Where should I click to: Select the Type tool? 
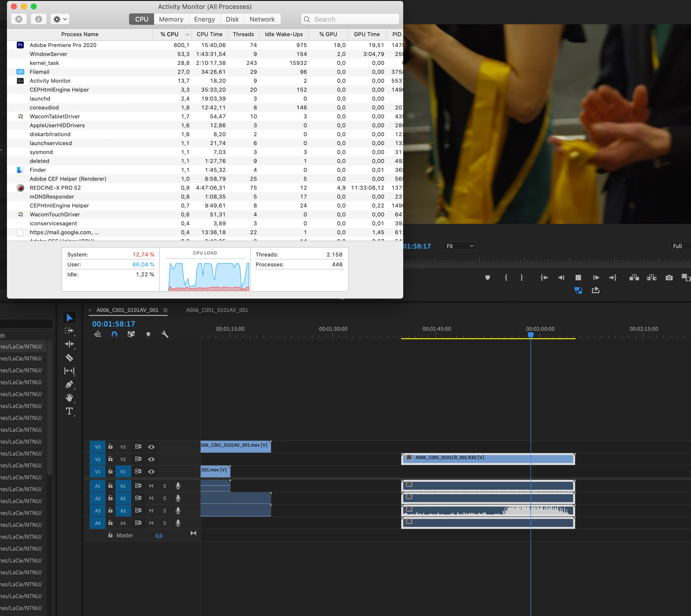pyautogui.click(x=69, y=411)
